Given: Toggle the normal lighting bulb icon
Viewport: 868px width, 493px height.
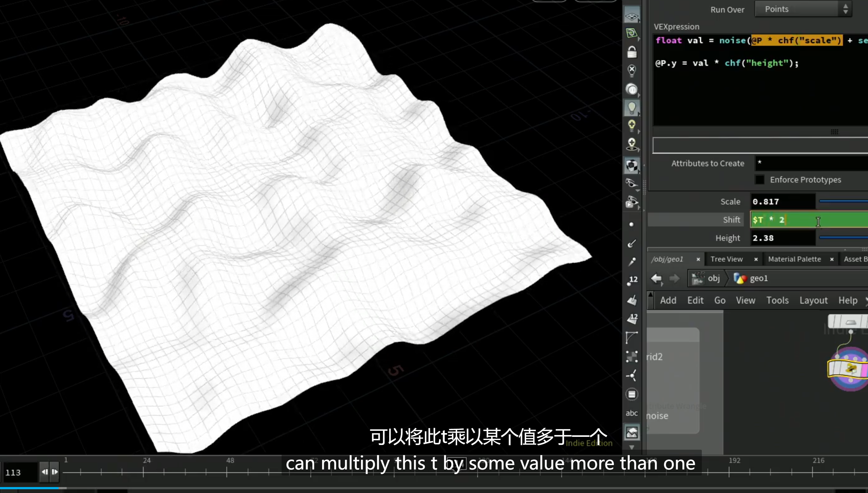Looking at the screenshot, I should click(632, 108).
